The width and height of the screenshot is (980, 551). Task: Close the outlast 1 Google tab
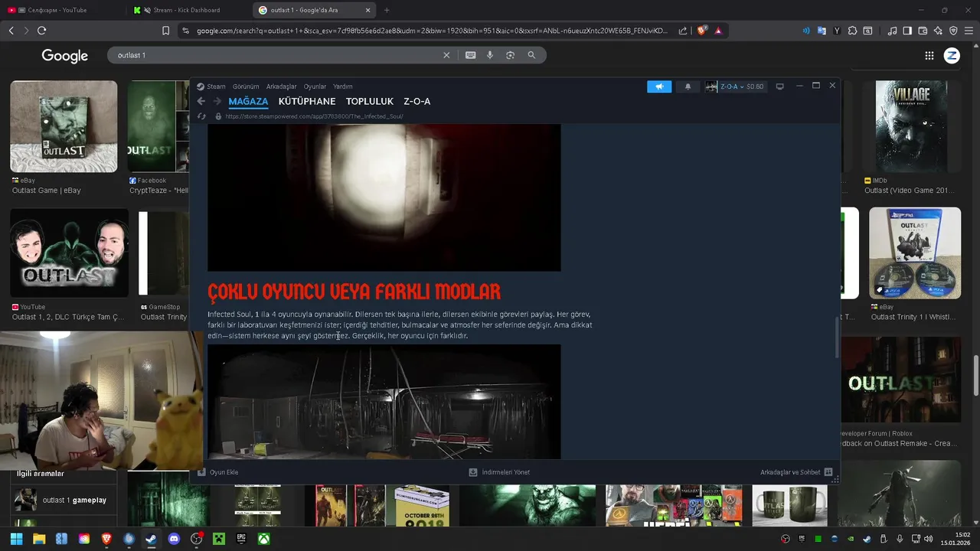tap(367, 10)
